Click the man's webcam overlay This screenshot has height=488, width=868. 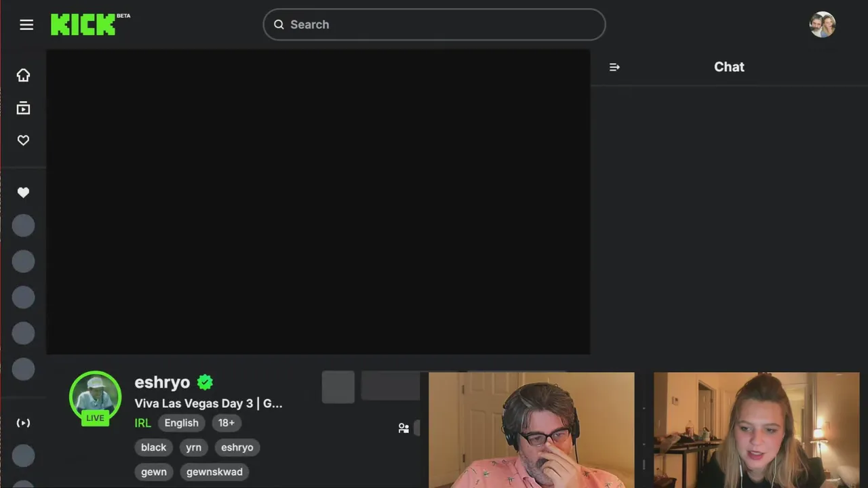click(x=532, y=430)
